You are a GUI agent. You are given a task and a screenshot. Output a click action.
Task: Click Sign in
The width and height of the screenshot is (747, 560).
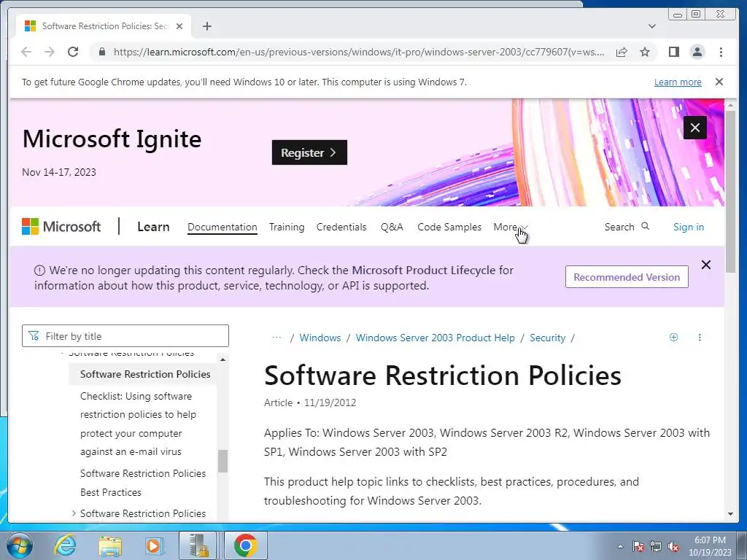(x=689, y=227)
